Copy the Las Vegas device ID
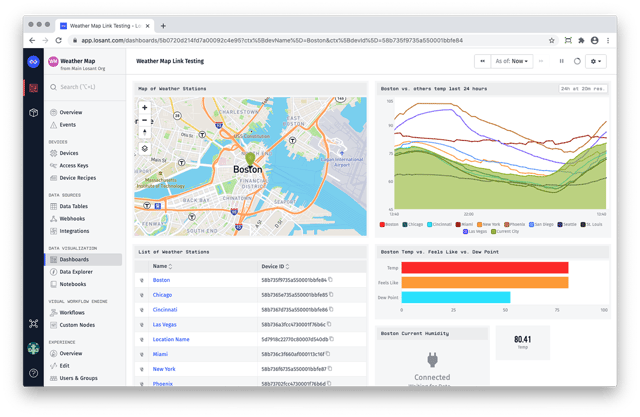 pos(329,324)
